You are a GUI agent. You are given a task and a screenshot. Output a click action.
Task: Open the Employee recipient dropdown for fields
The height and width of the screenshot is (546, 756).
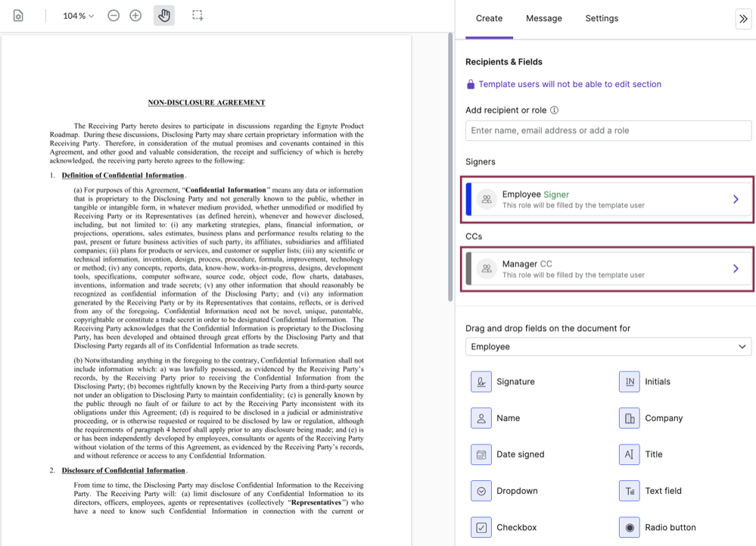pos(608,347)
